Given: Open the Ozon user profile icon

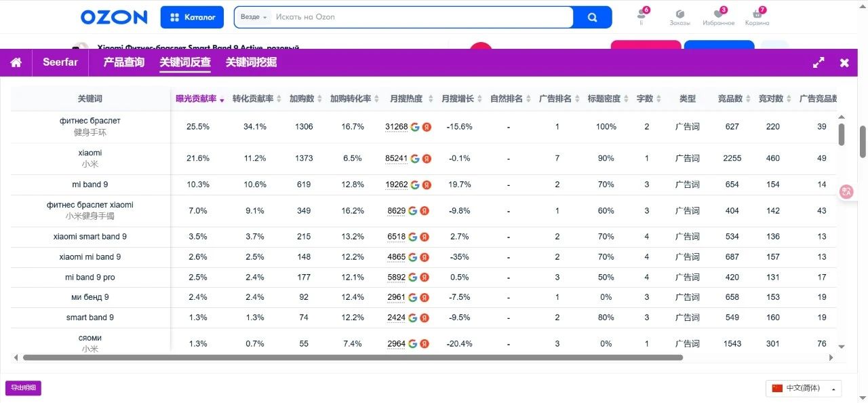Looking at the screenshot, I should click(x=642, y=15).
